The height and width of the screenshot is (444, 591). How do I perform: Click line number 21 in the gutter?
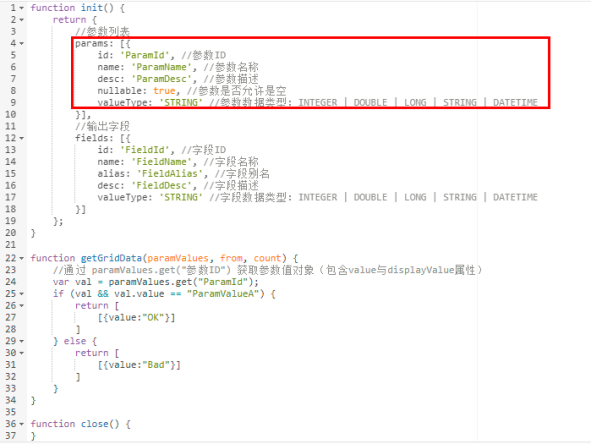pyautogui.click(x=11, y=245)
